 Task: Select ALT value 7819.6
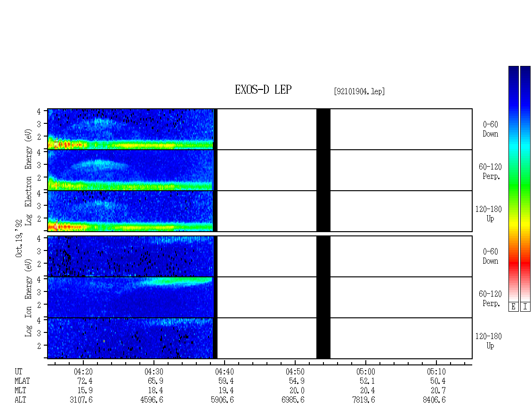tap(363, 400)
